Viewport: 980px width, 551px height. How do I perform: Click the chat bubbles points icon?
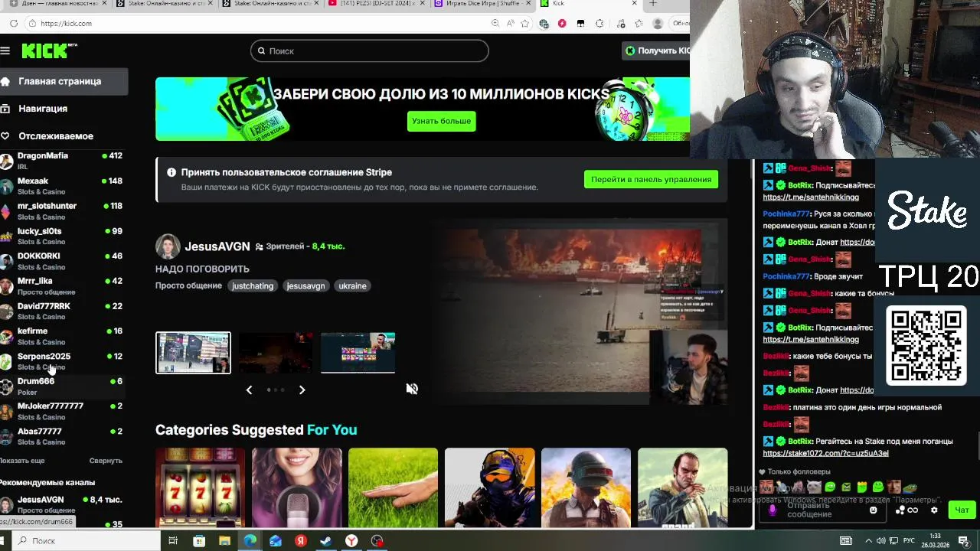(x=900, y=510)
